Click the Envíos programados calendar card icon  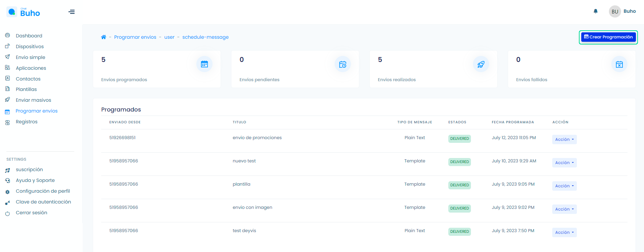coord(204,64)
